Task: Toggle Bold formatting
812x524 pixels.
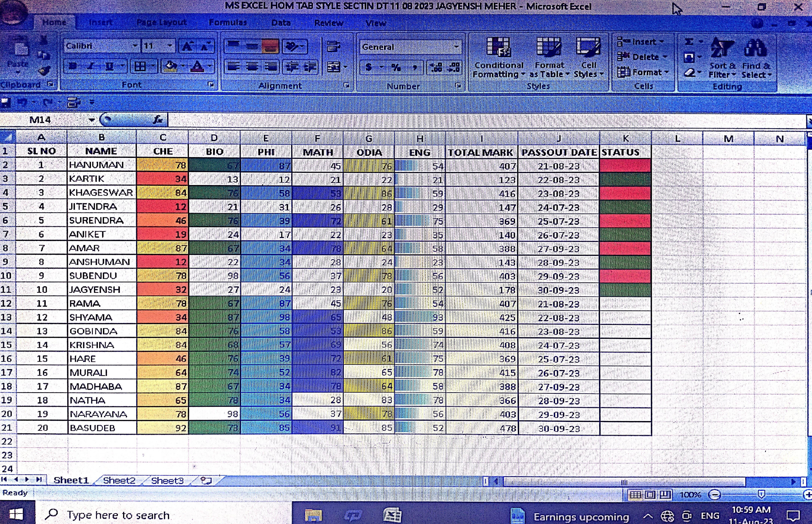Action: tap(72, 66)
